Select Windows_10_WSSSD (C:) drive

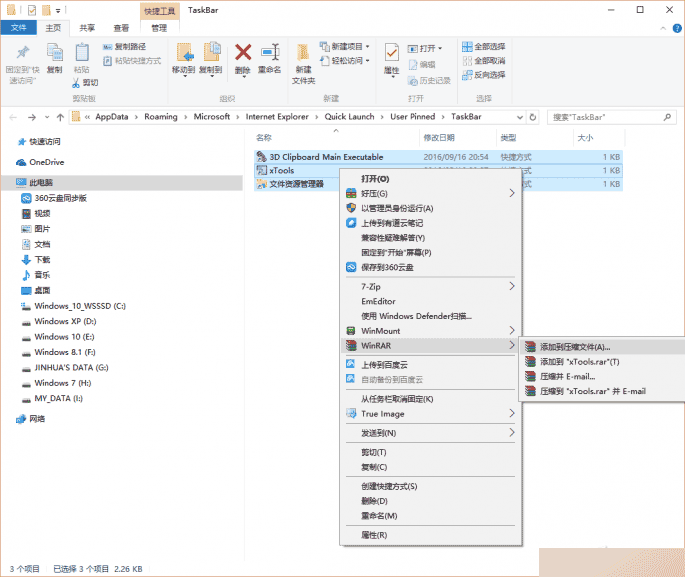tap(73, 306)
